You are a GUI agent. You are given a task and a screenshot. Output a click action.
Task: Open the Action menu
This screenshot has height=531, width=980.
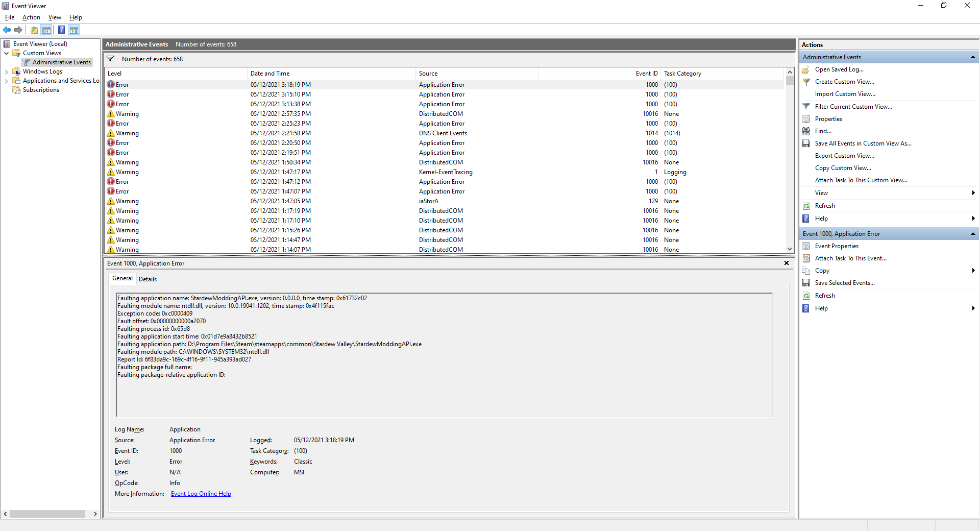pos(31,17)
